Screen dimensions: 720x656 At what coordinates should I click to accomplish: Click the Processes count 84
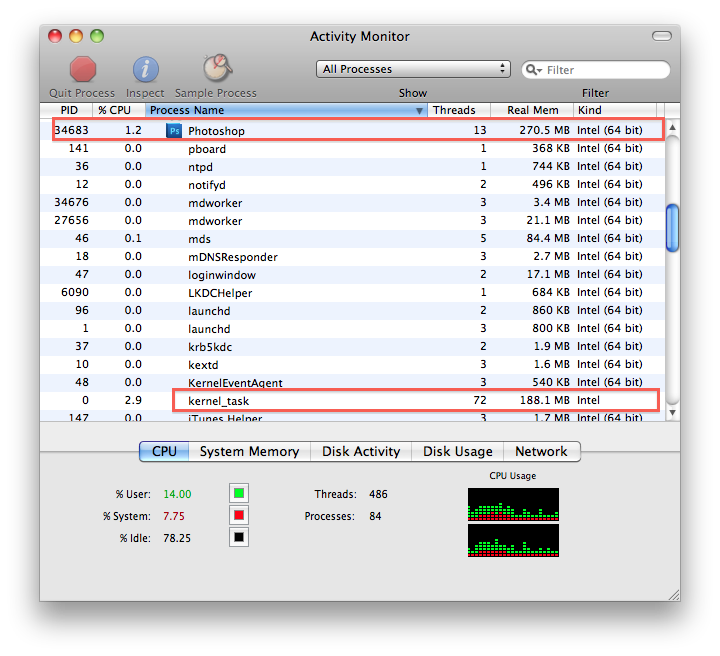(x=375, y=516)
